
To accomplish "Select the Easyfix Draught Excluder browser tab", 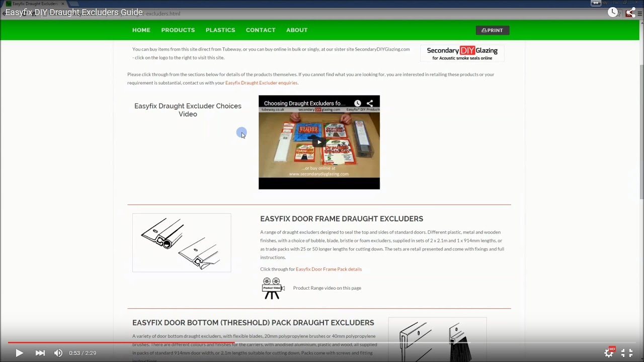I will coord(35,4).
